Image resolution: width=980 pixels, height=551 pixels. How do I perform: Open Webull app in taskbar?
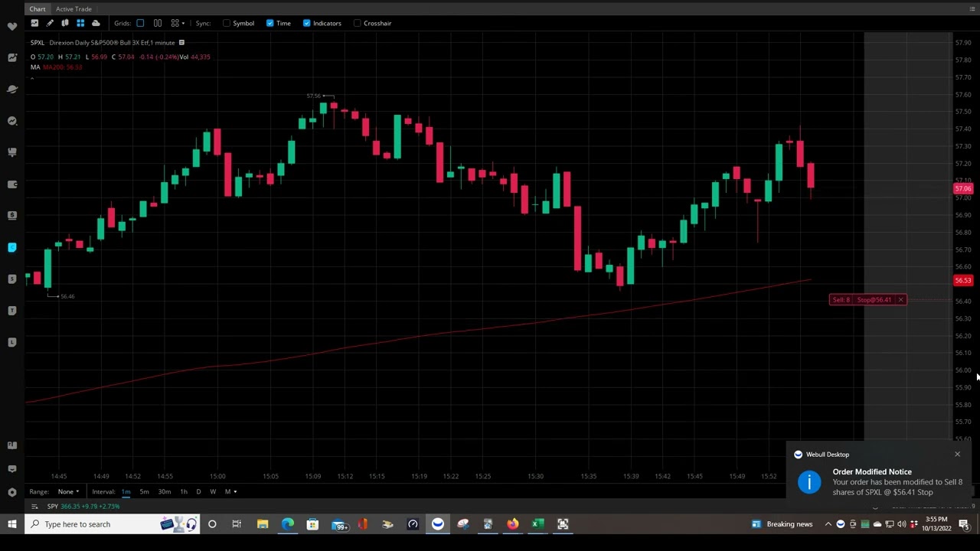coord(438,524)
